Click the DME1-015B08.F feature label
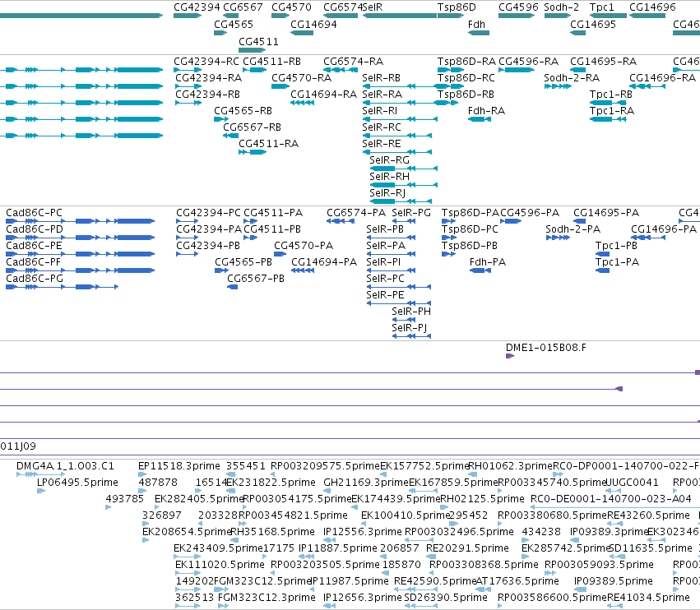The height and width of the screenshot is (610, 700). click(x=546, y=347)
